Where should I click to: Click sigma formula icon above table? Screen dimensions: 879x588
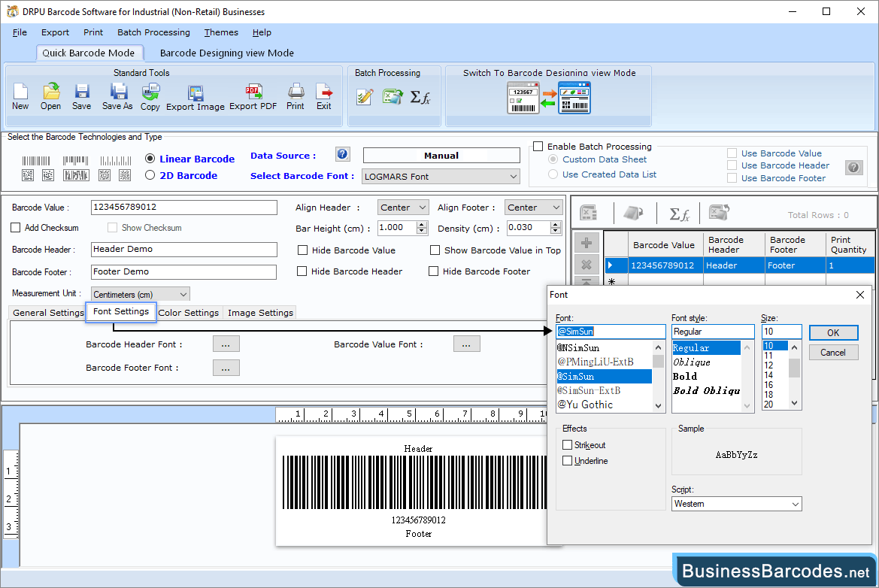(x=680, y=214)
